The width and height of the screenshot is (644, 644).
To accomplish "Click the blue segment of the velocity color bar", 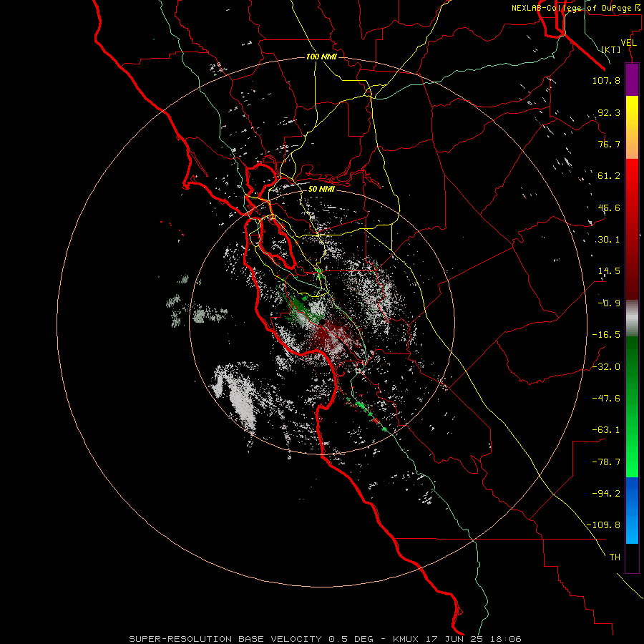I will coord(632,510).
